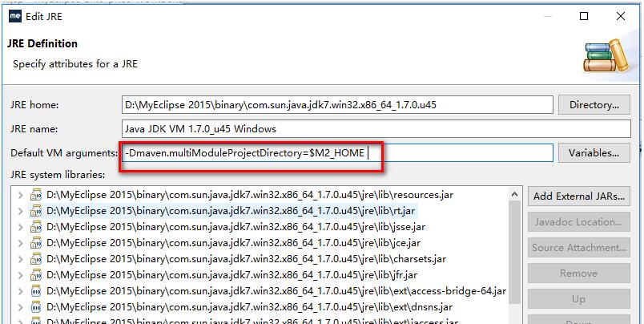Click the Up button

(x=578, y=299)
